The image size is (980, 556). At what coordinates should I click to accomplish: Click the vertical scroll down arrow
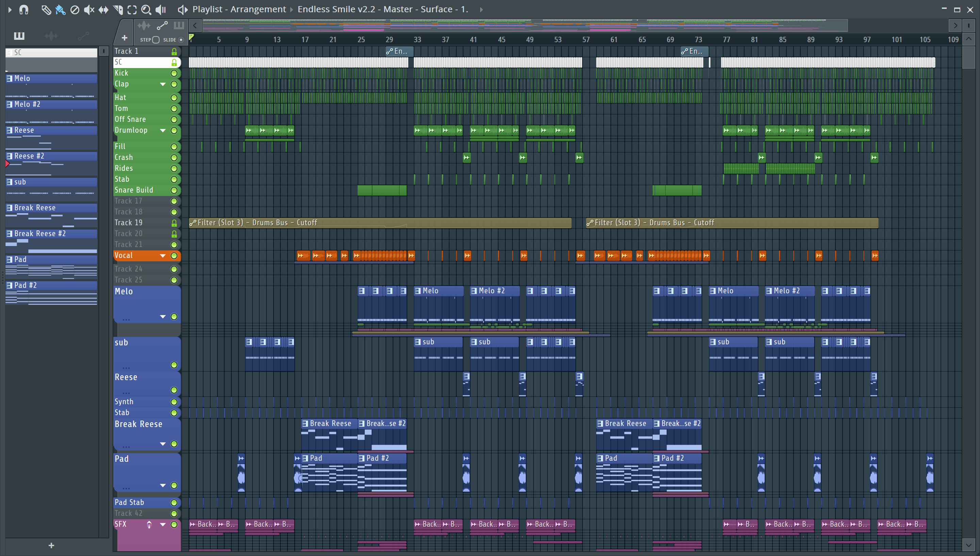tap(968, 544)
